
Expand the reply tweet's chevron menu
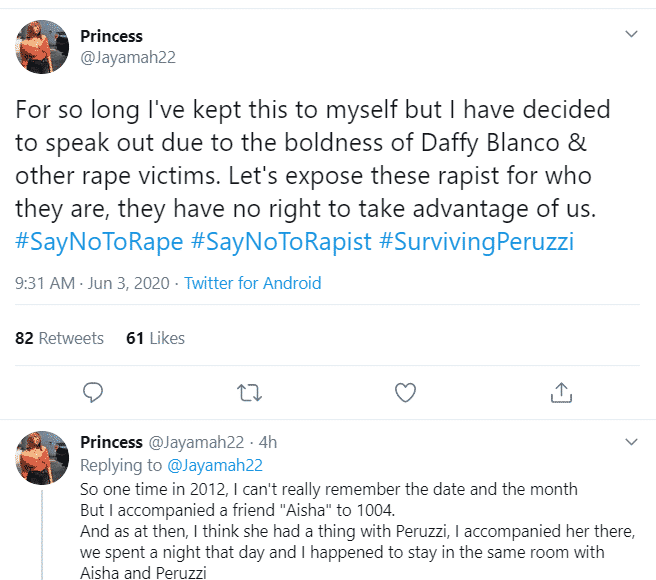(x=631, y=441)
